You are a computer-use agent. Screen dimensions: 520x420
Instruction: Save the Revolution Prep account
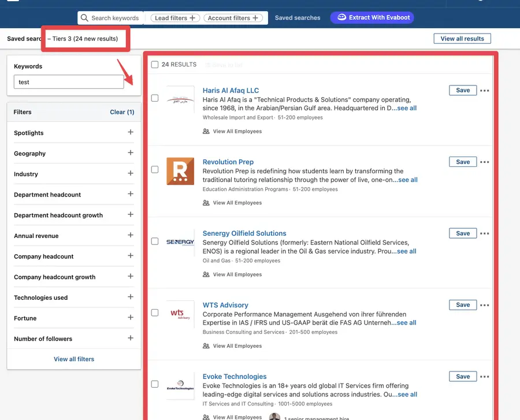(462, 162)
